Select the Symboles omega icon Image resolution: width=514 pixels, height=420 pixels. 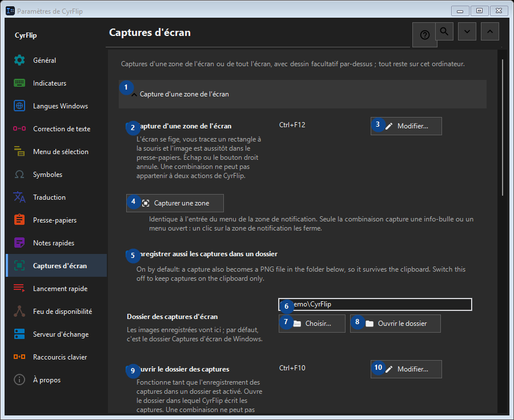19,174
